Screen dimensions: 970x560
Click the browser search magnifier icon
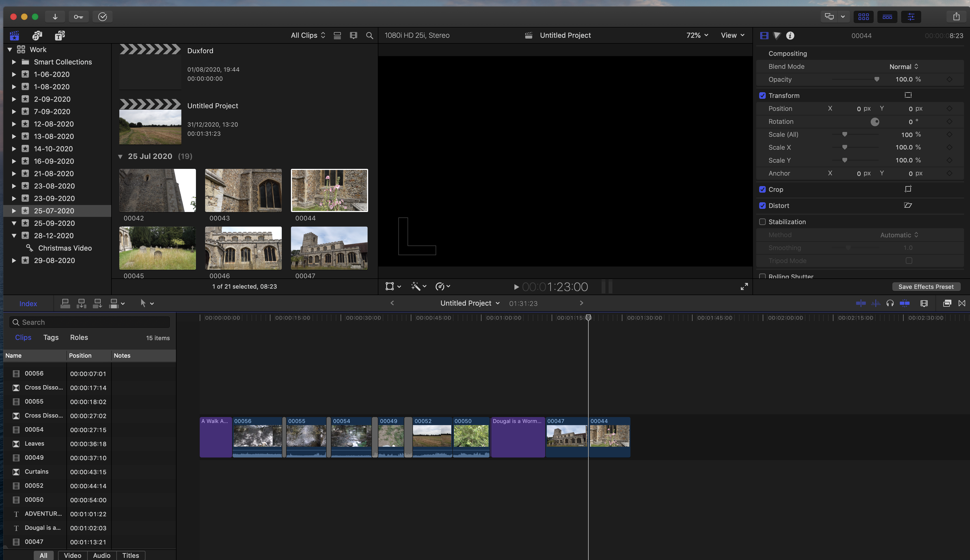click(369, 35)
